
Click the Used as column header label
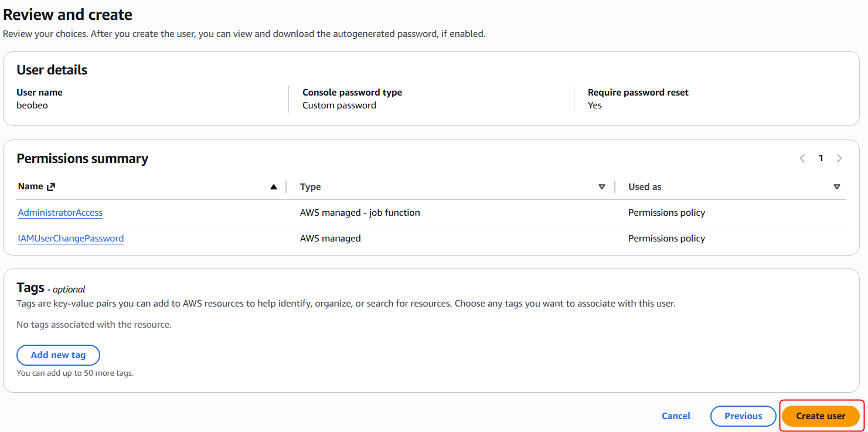(645, 187)
